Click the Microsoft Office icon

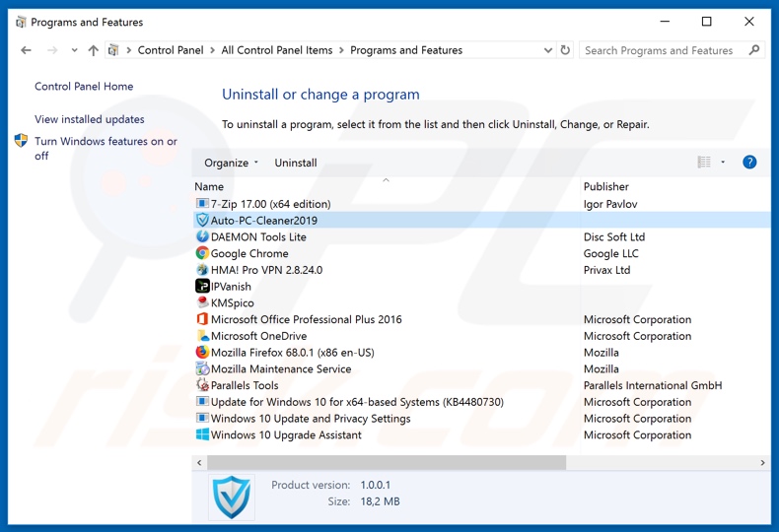coord(202,318)
